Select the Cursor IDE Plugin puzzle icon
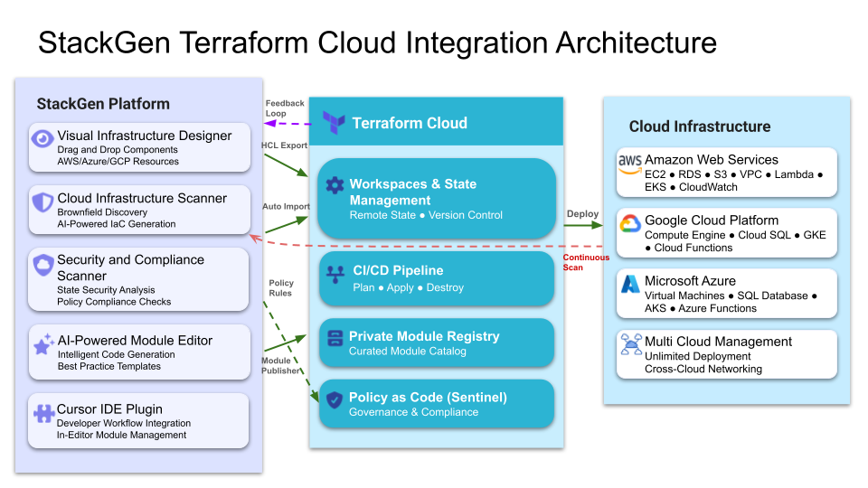This screenshot has width=868, height=488. (42, 414)
